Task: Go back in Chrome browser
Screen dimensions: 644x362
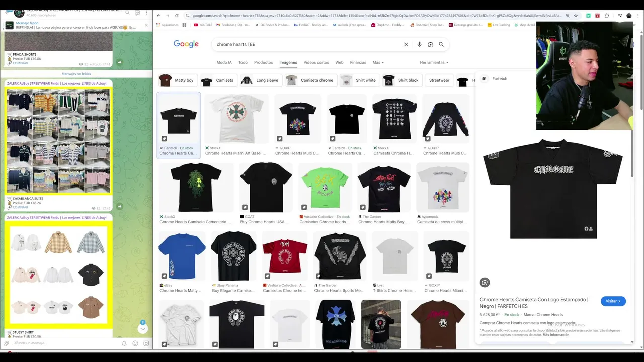Action: (x=158, y=16)
